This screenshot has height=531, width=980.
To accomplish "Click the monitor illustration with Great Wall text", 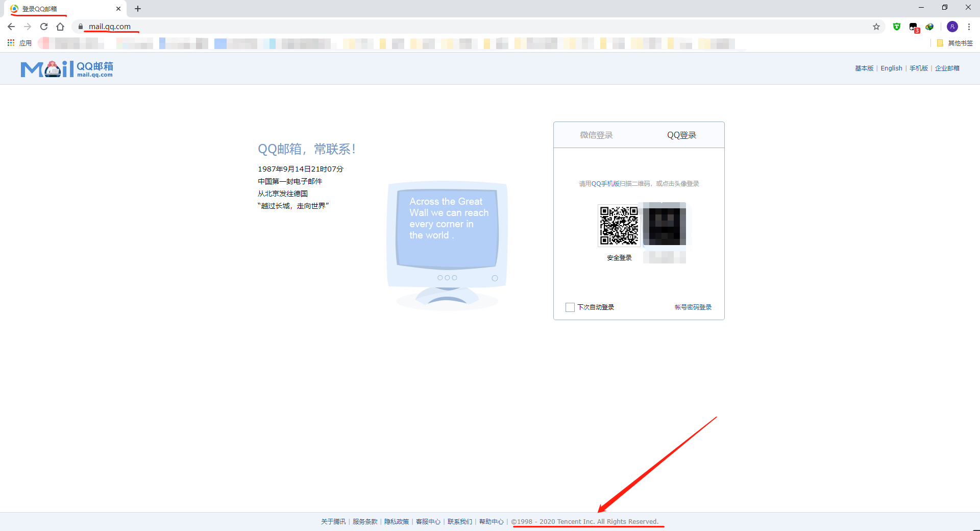I will click(447, 245).
